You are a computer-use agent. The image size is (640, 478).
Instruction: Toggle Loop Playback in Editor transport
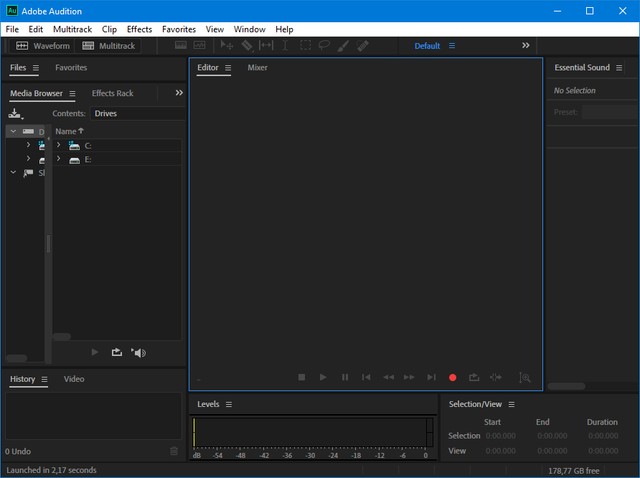click(x=474, y=377)
